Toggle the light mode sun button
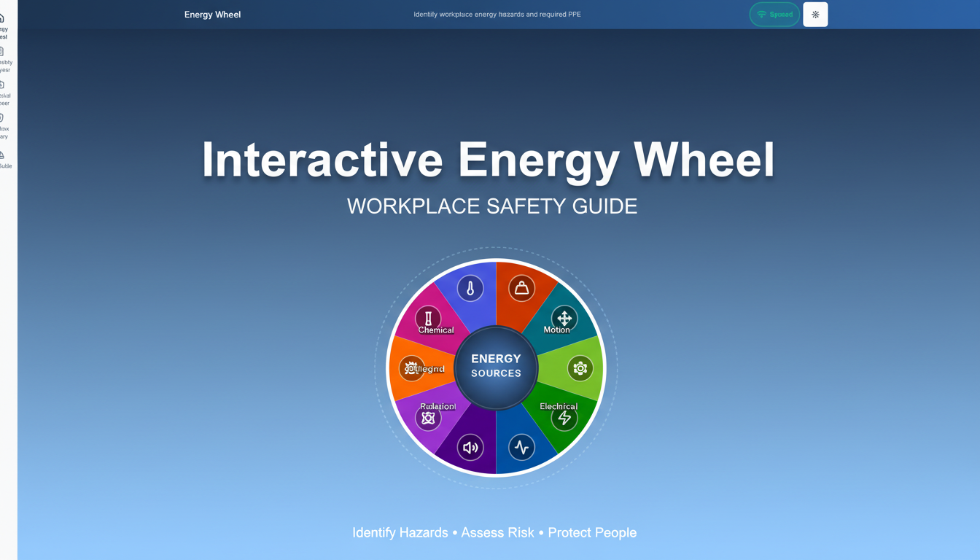Screen dimensions: 980x560 (x=815, y=15)
